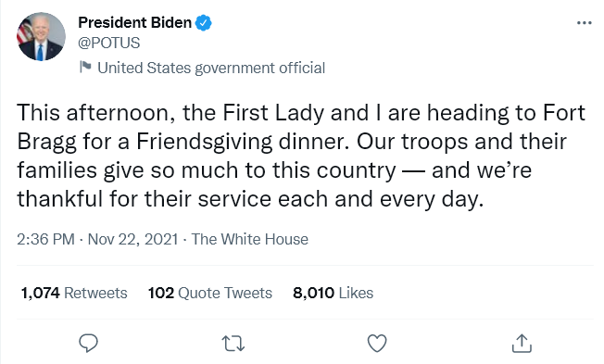Click the 1,074 retweet count number
The image size is (604, 364).
(41, 293)
